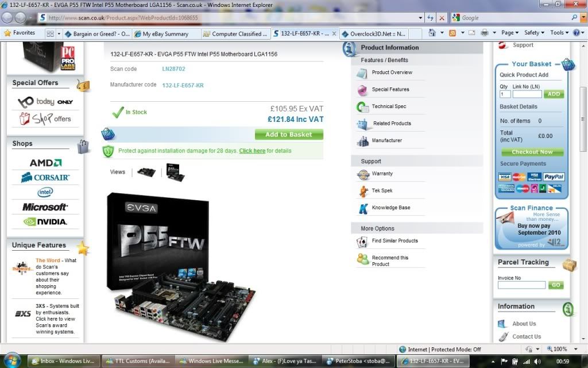588x368 pixels.
Task: Click the Refresh page button
Action: click(x=431, y=18)
